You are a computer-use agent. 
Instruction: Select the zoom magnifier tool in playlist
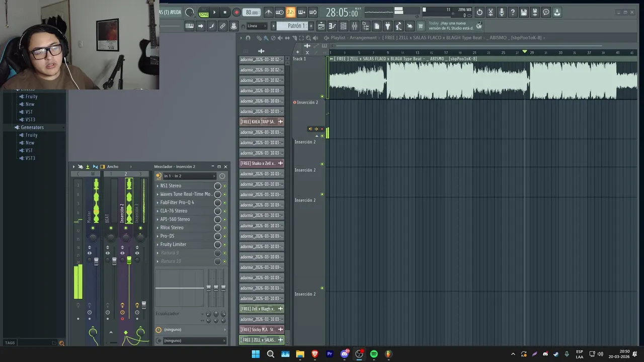point(308,38)
